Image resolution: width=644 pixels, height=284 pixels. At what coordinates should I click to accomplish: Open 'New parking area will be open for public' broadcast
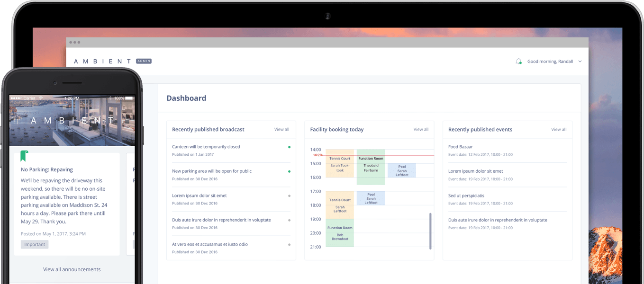231,175
